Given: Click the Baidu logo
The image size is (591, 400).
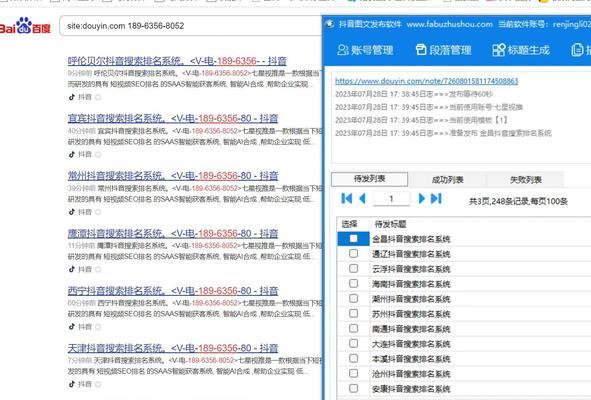Looking at the screenshot, I should [25, 26].
